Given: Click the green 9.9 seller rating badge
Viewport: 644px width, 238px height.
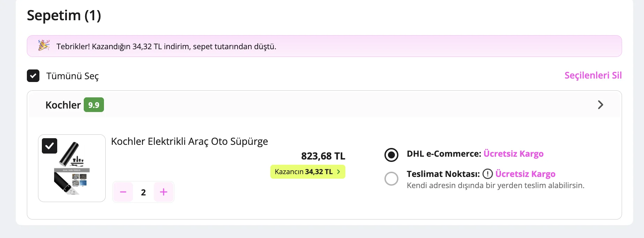Looking at the screenshot, I should pyautogui.click(x=94, y=105).
